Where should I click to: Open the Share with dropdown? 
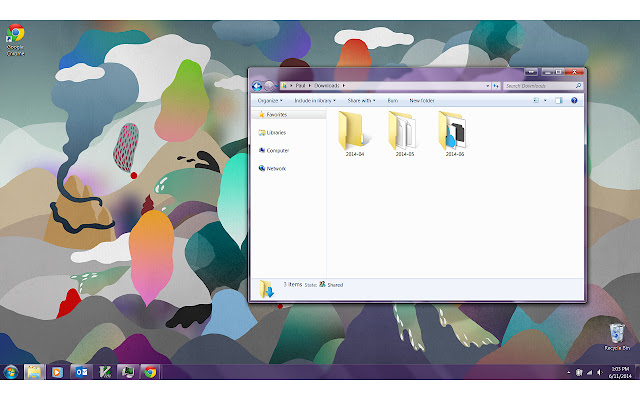pyautogui.click(x=360, y=101)
